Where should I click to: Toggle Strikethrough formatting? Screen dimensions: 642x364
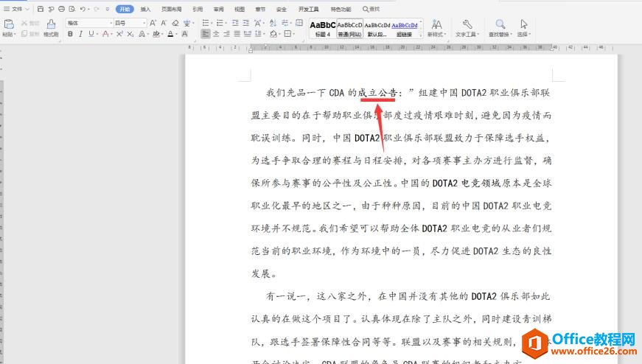tap(105, 34)
